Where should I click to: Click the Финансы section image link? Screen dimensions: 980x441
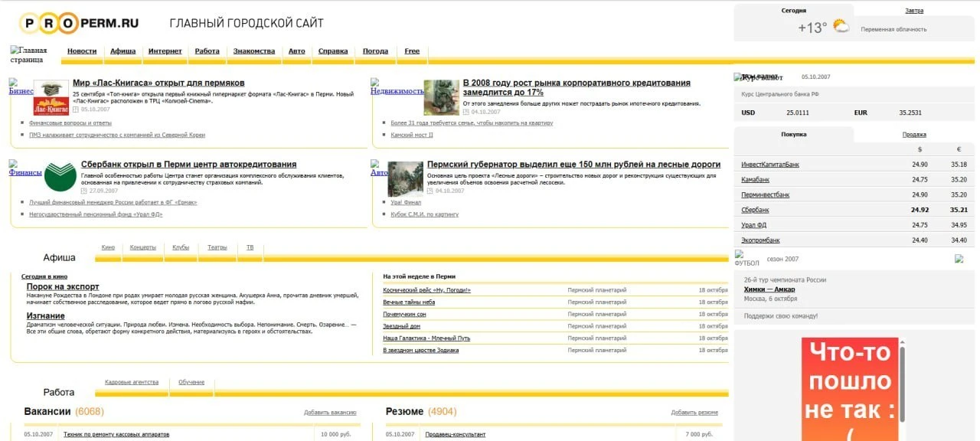point(25,168)
